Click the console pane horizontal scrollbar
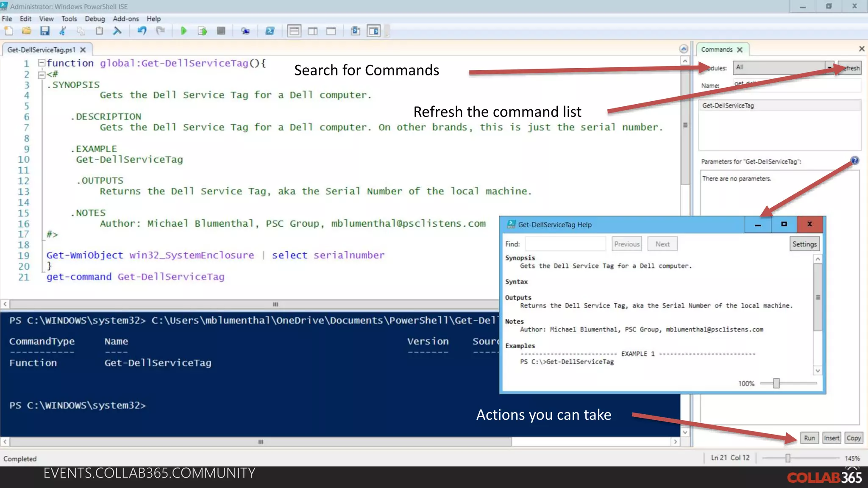This screenshot has height=488, width=868. coord(261,442)
